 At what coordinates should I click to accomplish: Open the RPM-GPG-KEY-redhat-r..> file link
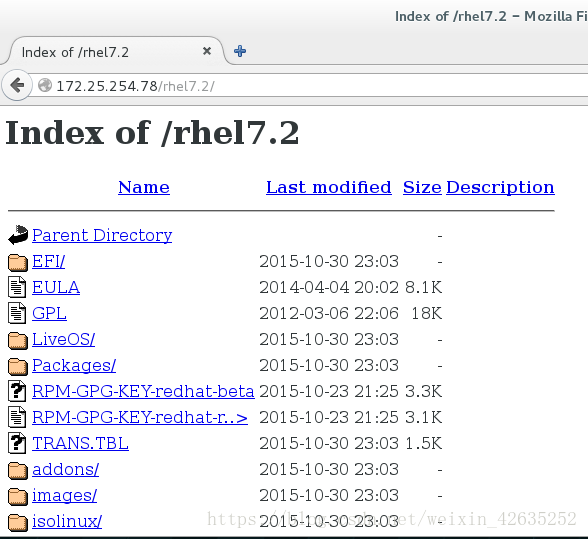(140, 417)
